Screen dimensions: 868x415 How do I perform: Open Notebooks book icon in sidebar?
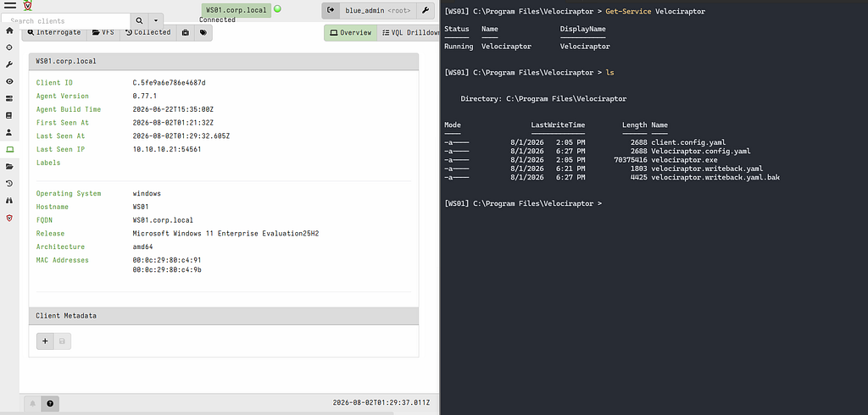(9, 116)
